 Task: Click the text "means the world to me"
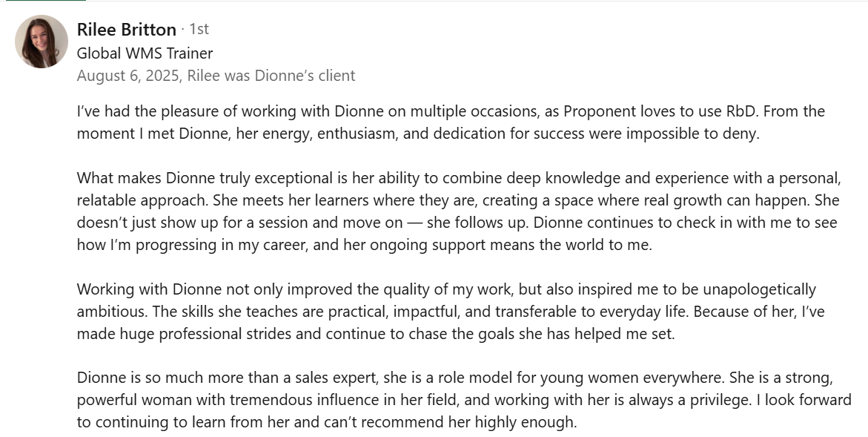coord(576,245)
